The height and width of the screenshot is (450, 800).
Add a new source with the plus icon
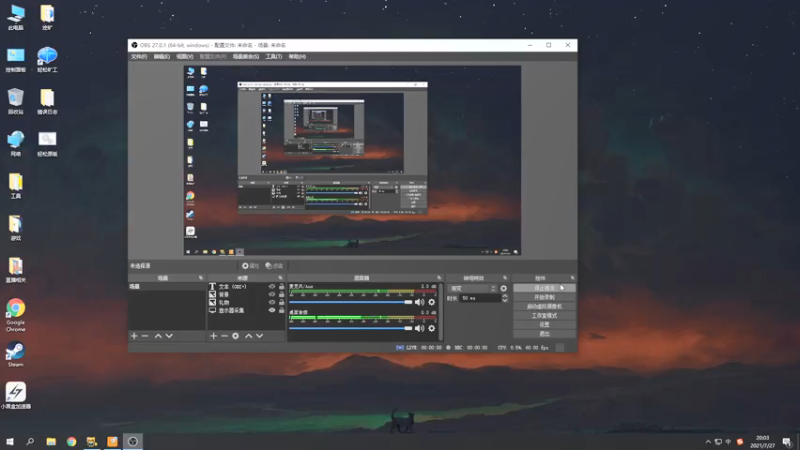pyautogui.click(x=214, y=336)
